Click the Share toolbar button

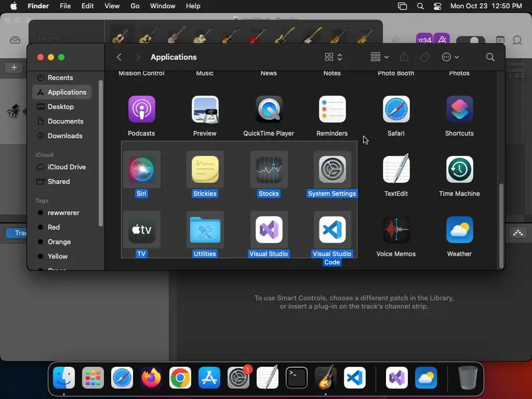(404, 57)
